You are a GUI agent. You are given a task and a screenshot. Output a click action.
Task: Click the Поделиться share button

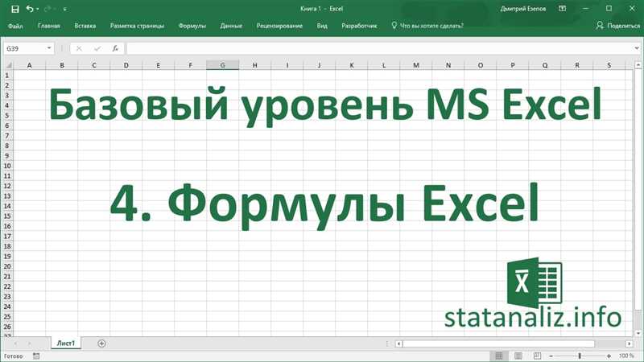[x=618, y=26]
